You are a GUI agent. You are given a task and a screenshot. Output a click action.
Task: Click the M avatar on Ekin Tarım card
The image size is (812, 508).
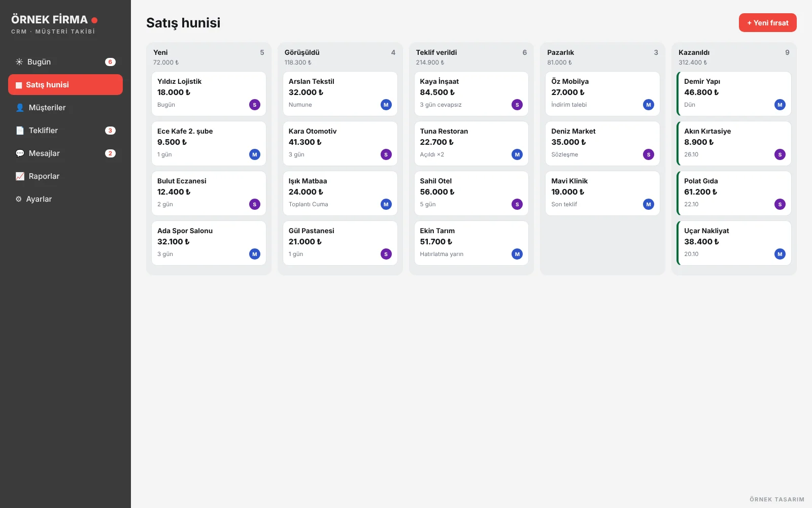point(517,254)
